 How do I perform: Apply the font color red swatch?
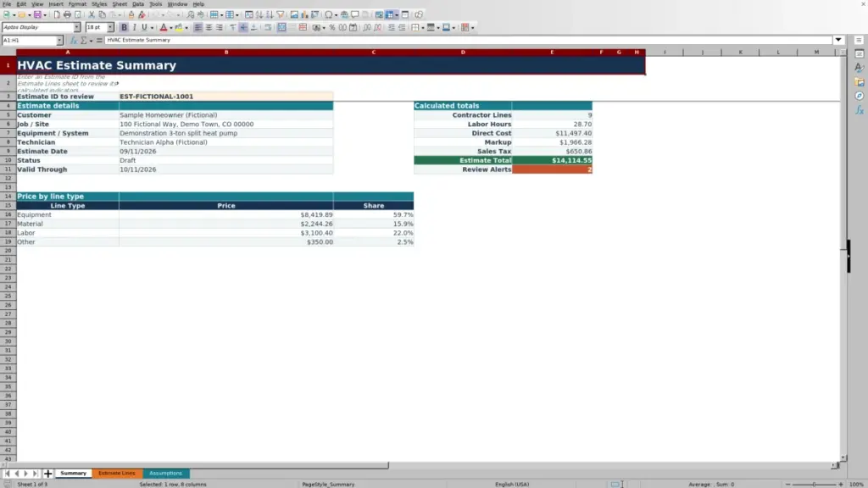(x=164, y=28)
